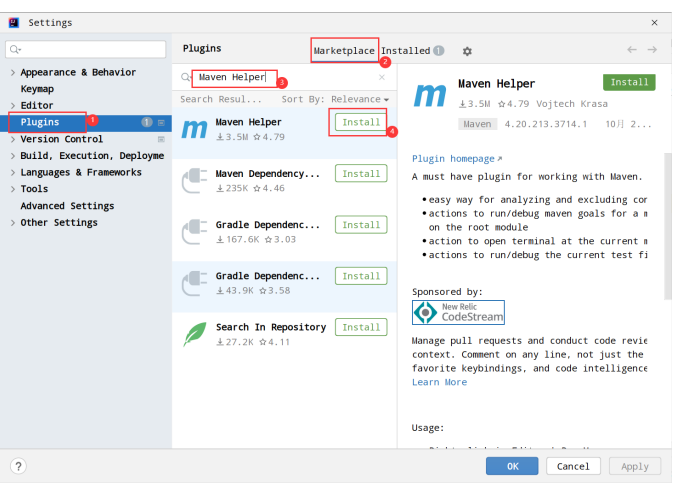Open the Plugin homepage link

pyautogui.click(x=457, y=159)
